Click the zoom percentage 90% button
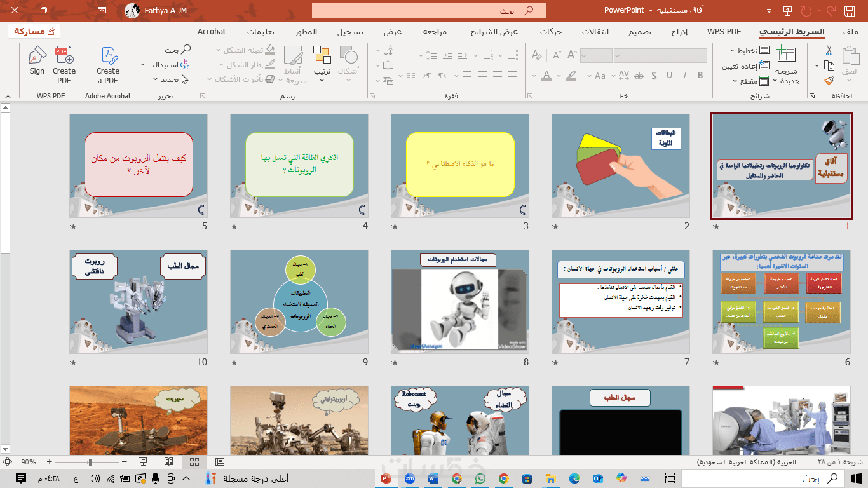Image resolution: width=868 pixels, height=488 pixels. [x=29, y=462]
